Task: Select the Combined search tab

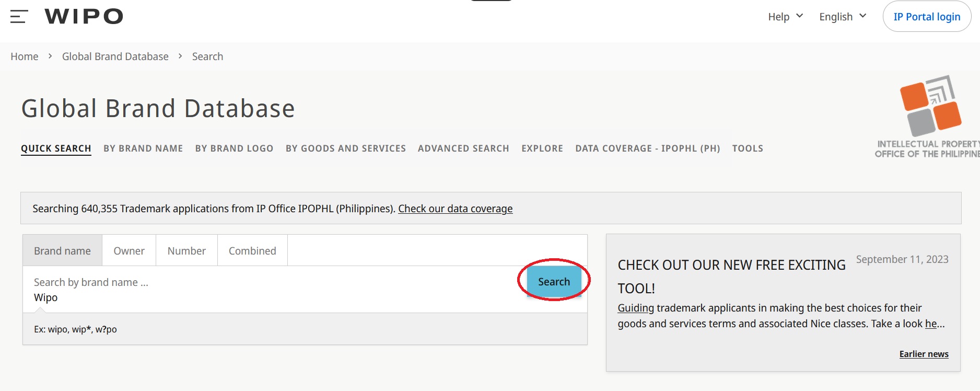Action: pos(252,251)
